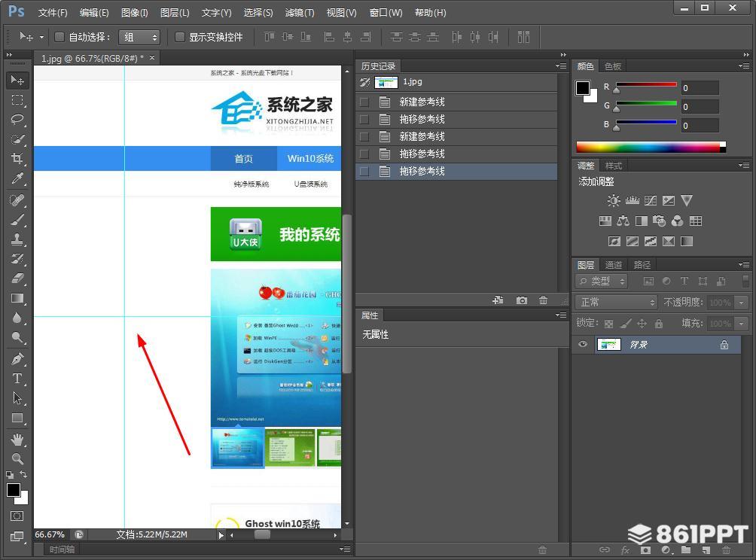This screenshot has width=756, height=560.
Task: Toggle lock image pixels
Action: pyautogui.click(x=626, y=324)
